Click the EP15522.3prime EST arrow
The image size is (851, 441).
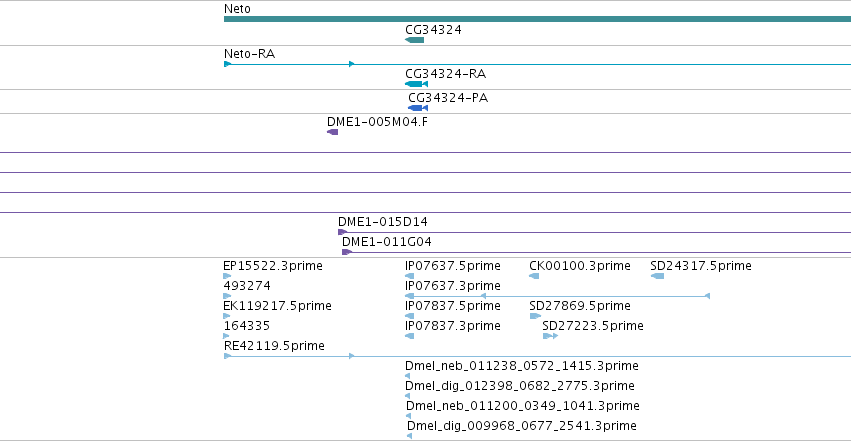[x=227, y=276]
